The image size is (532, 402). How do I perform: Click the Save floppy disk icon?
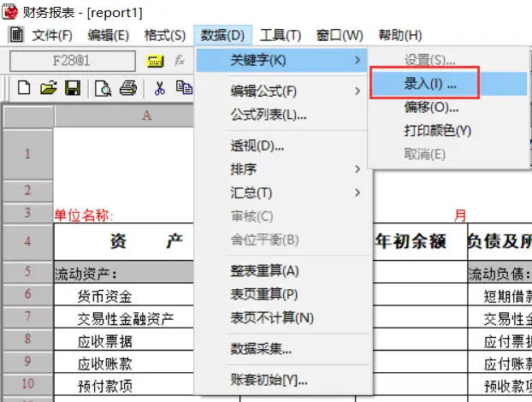(73, 88)
